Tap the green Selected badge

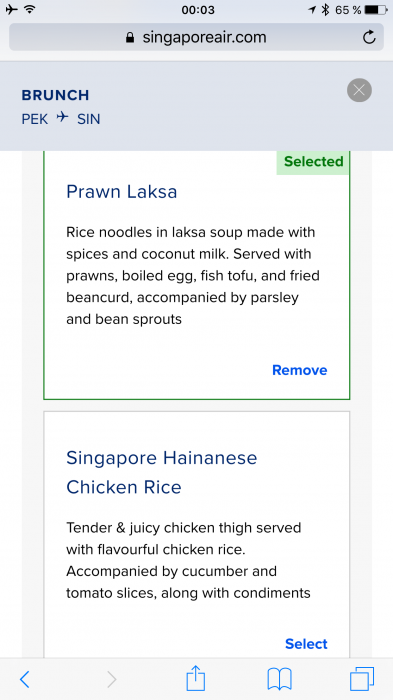click(x=313, y=162)
